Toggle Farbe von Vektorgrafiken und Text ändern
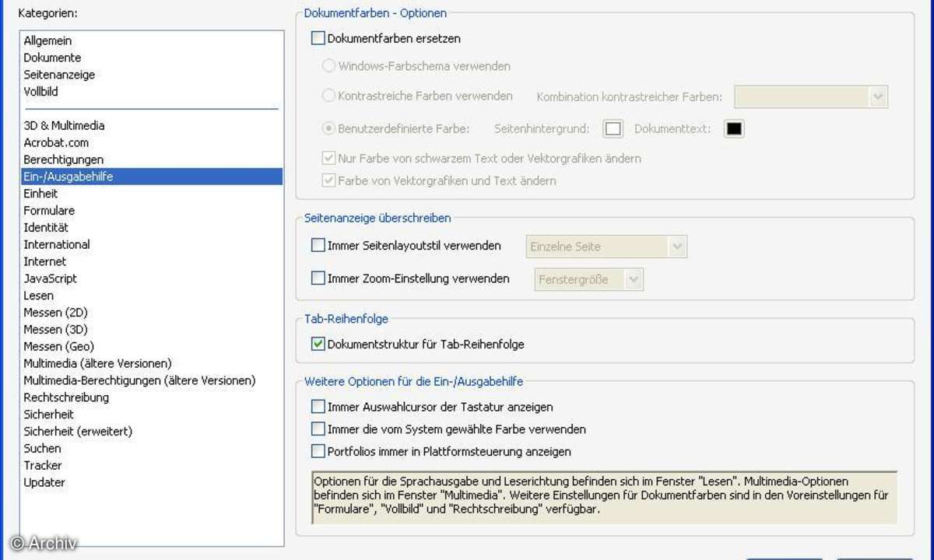 [328, 180]
